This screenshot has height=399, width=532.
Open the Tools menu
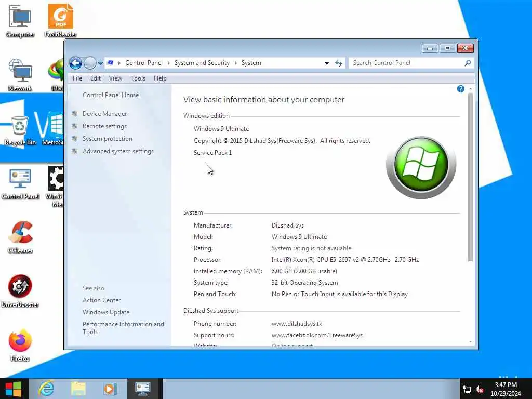coord(138,78)
